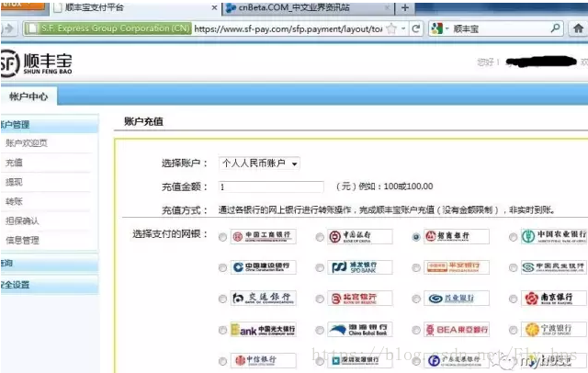Click the 平安银行 bank logo

click(457, 267)
